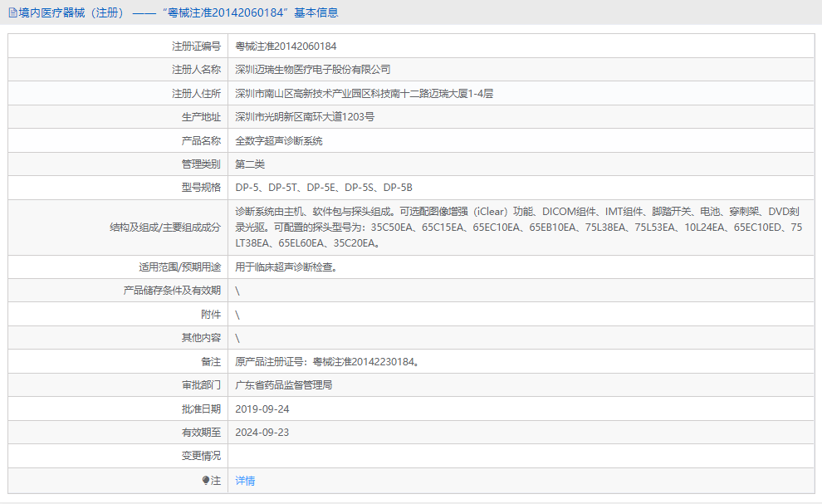Click the structure description starting 诊断系统由主机
Viewport: 822px width, 504px height.
click(518, 228)
